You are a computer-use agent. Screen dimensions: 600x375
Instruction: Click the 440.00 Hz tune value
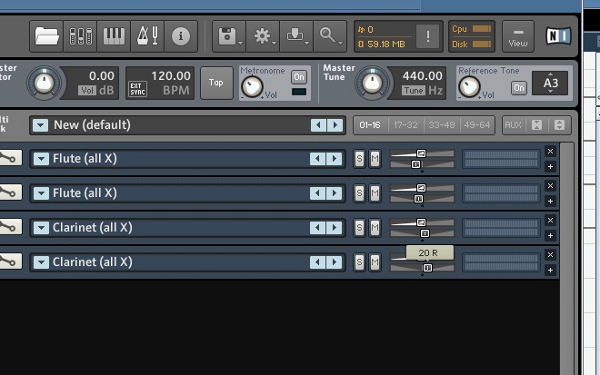pyautogui.click(x=422, y=76)
